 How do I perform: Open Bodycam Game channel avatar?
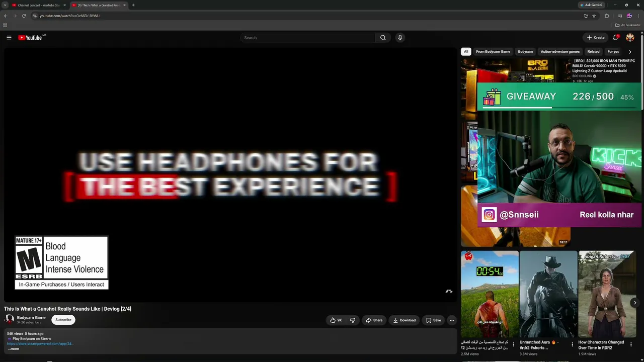pos(10,319)
